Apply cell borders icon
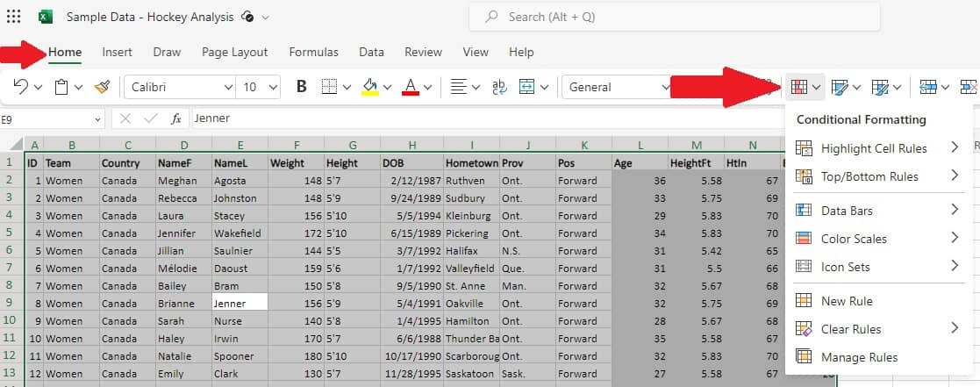The height and width of the screenshot is (387, 980). [329, 87]
